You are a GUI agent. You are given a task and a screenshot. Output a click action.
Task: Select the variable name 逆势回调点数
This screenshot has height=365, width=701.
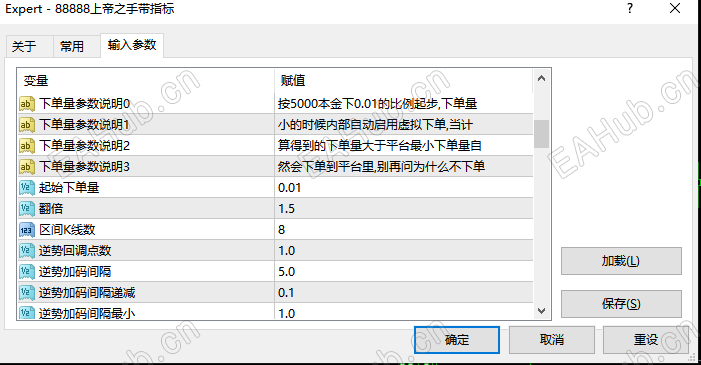point(75,251)
